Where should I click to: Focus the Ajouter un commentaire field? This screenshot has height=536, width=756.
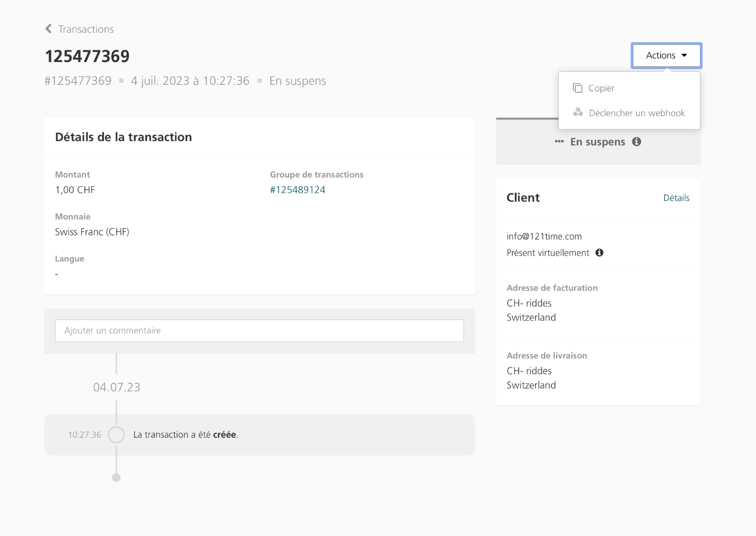(x=259, y=331)
